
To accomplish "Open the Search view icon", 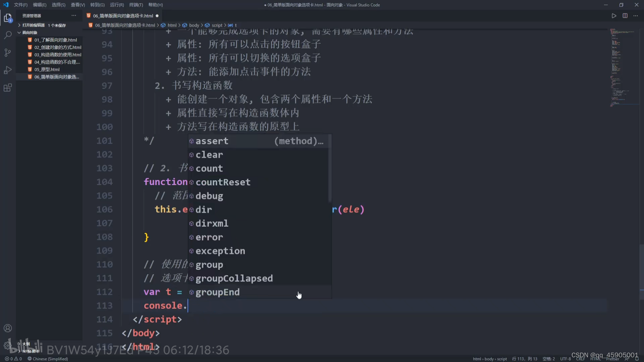I will 8,35.
